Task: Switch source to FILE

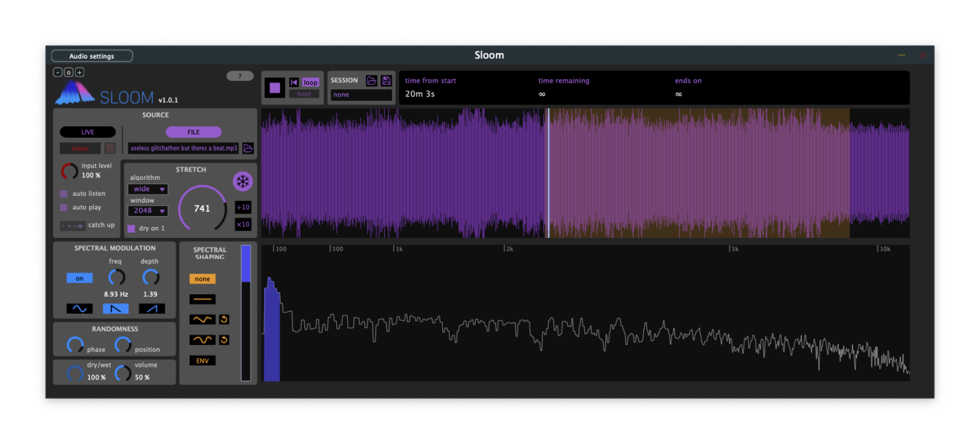Action: pos(193,131)
